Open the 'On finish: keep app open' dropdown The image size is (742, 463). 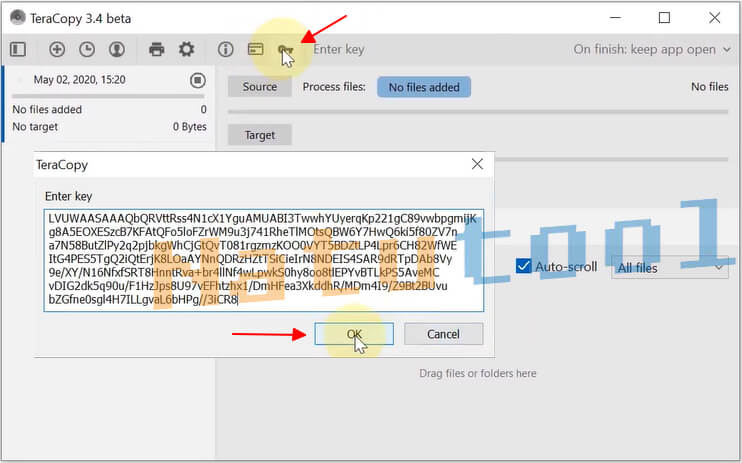[652, 49]
